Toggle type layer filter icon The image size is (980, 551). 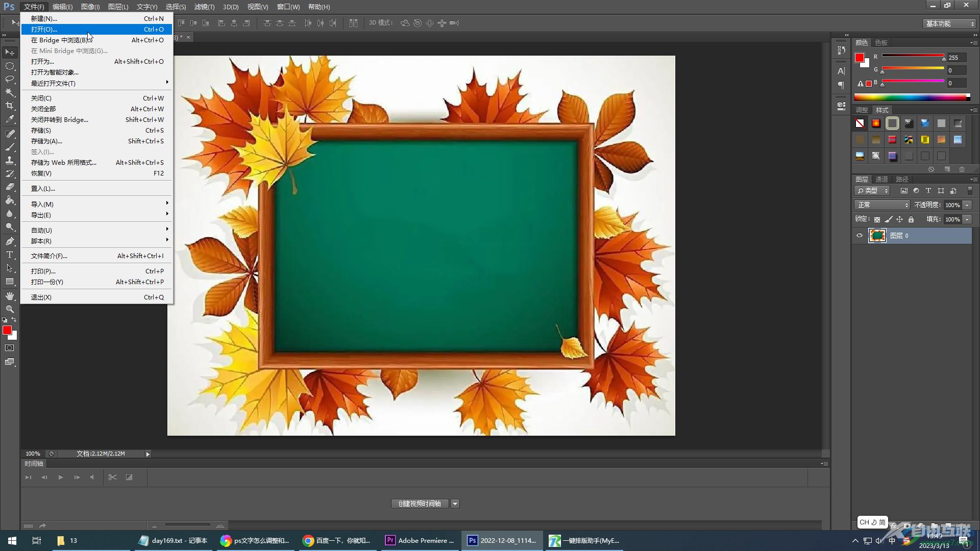[928, 190]
